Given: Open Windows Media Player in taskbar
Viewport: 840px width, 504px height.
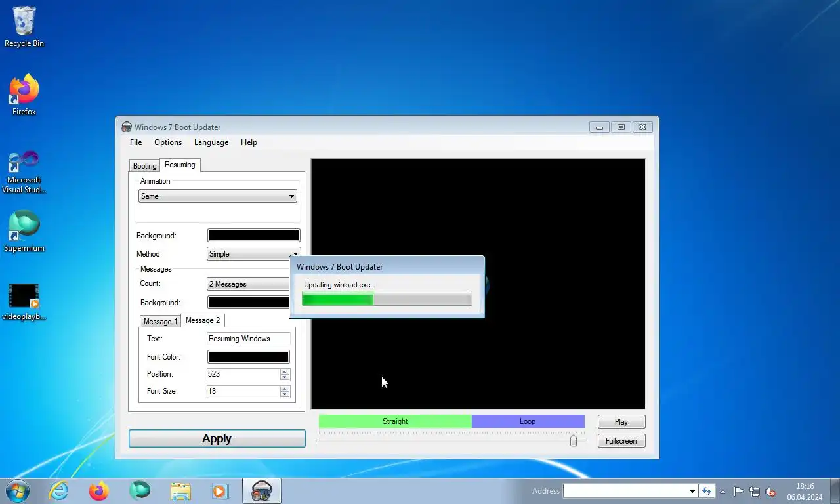Looking at the screenshot, I should pyautogui.click(x=220, y=491).
